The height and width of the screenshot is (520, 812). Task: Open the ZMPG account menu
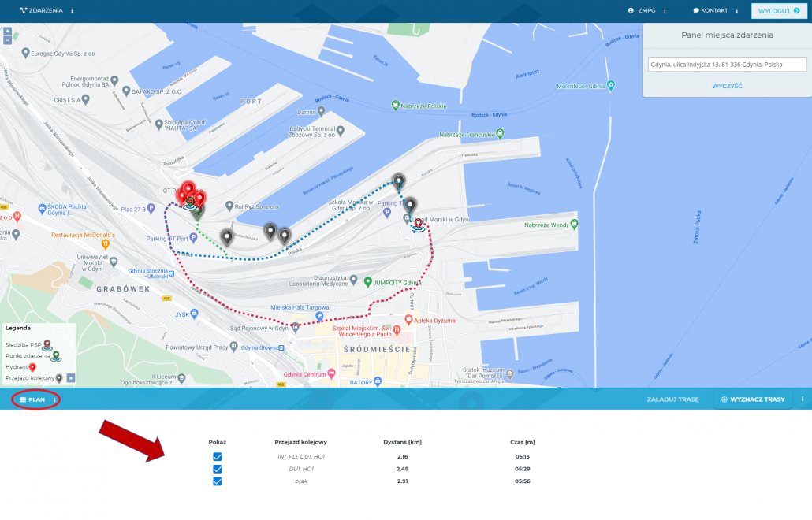646,10
